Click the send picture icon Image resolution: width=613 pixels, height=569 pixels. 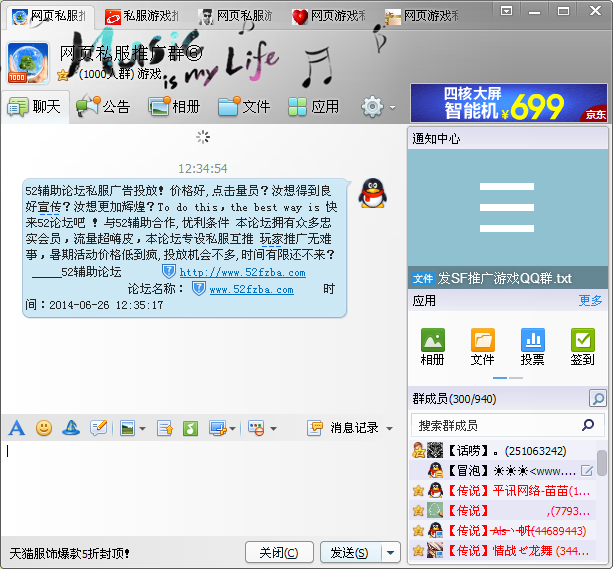[127, 428]
